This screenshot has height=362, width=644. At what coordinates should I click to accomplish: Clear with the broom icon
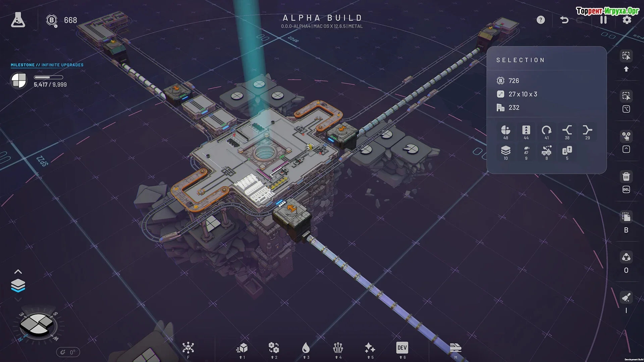[626, 298]
